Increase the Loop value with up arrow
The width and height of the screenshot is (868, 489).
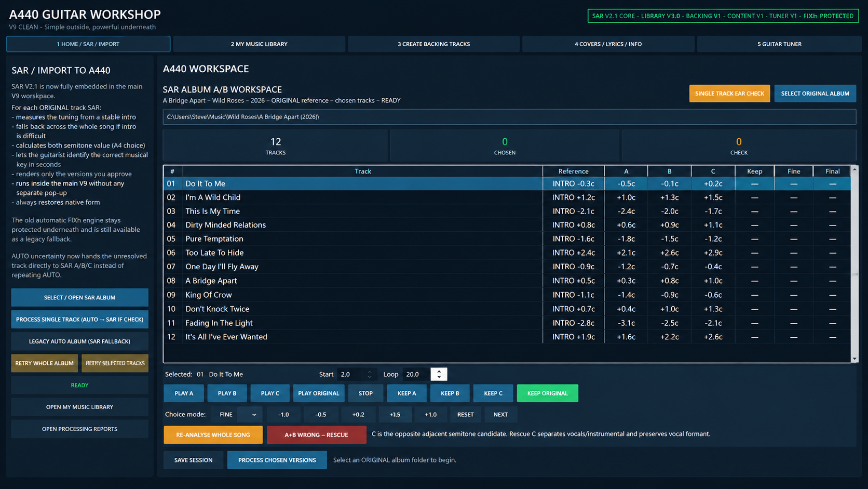tap(439, 371)
